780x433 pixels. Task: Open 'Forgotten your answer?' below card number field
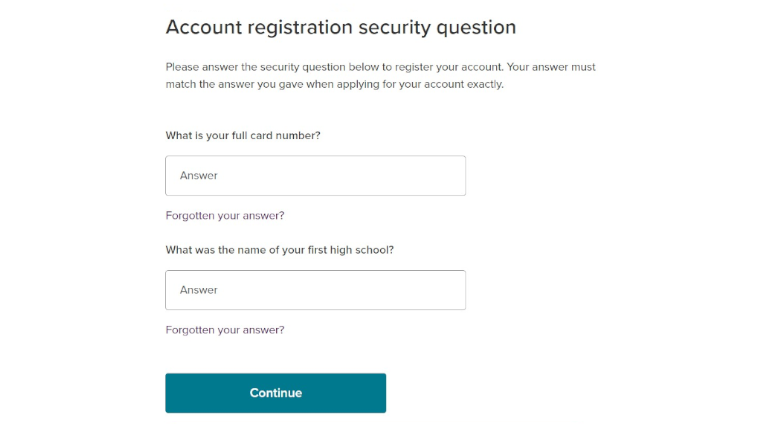225,215
